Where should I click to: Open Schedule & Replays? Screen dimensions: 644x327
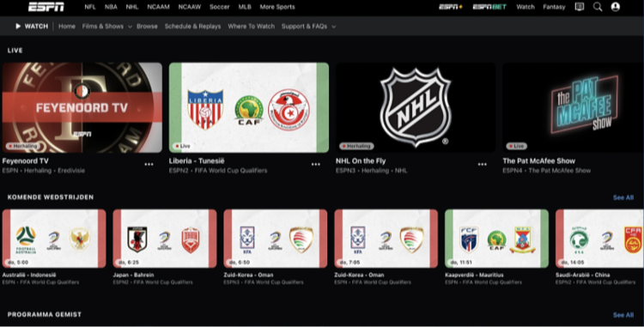click(x=192, y=27)
